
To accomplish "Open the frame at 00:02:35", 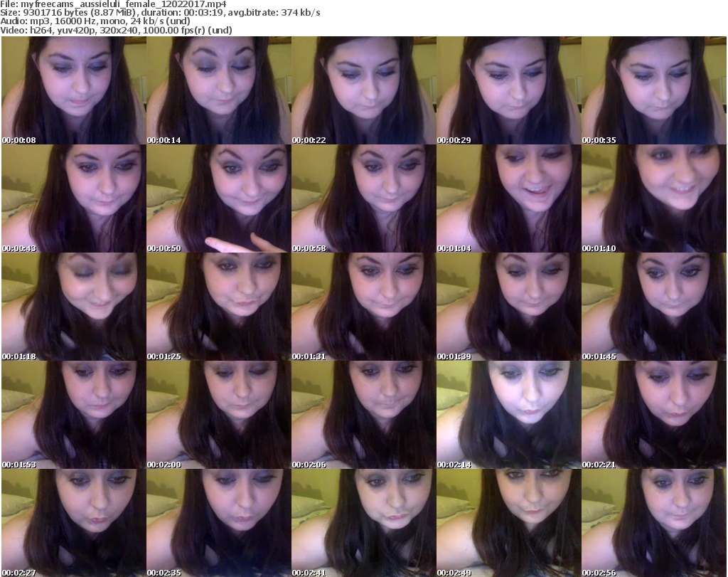I will tap(219, 523).
